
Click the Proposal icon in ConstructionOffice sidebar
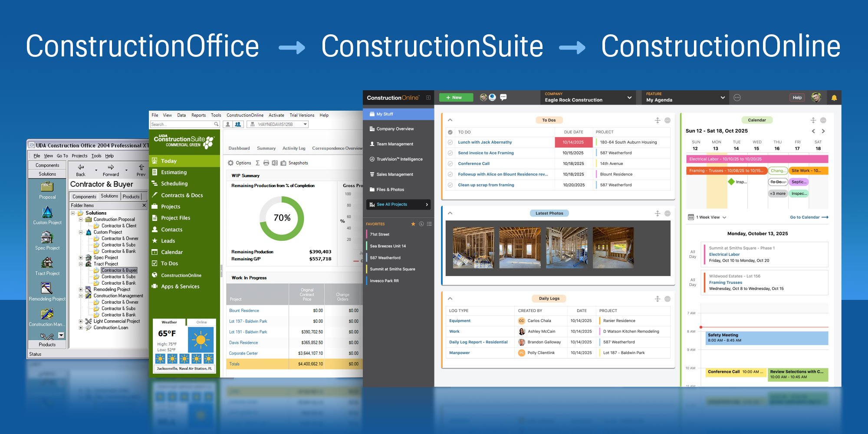(47, 187)
